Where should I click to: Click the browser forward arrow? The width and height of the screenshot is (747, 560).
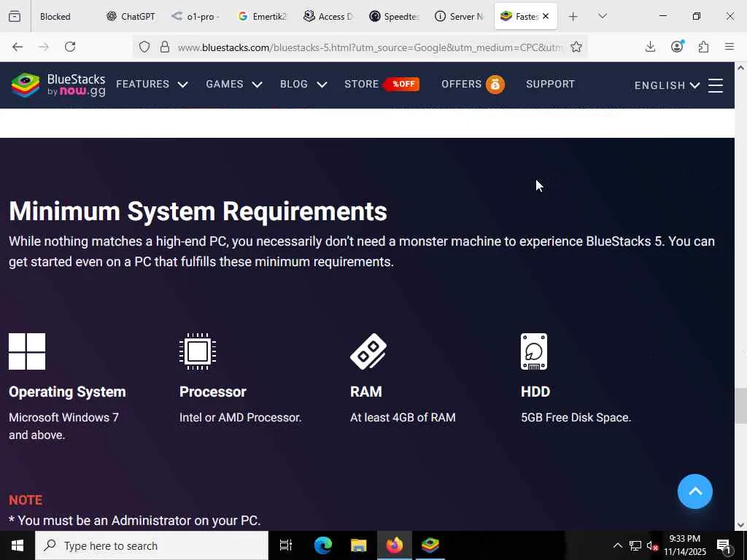(44, 47)
